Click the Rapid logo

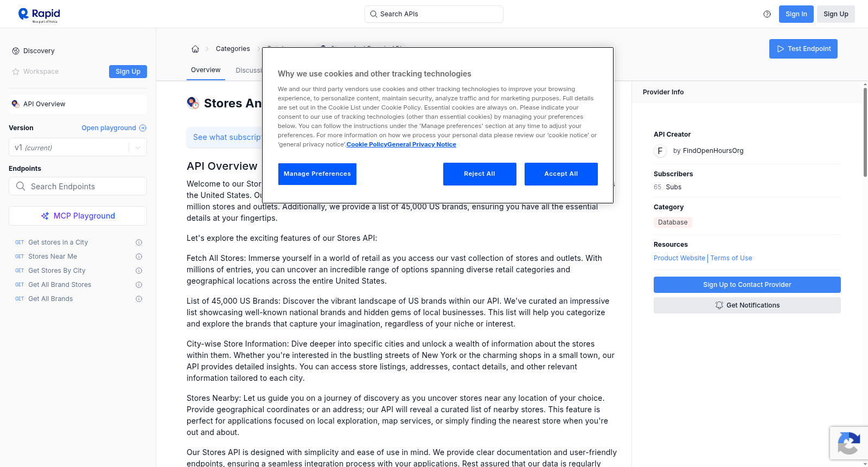coord(39,15)
